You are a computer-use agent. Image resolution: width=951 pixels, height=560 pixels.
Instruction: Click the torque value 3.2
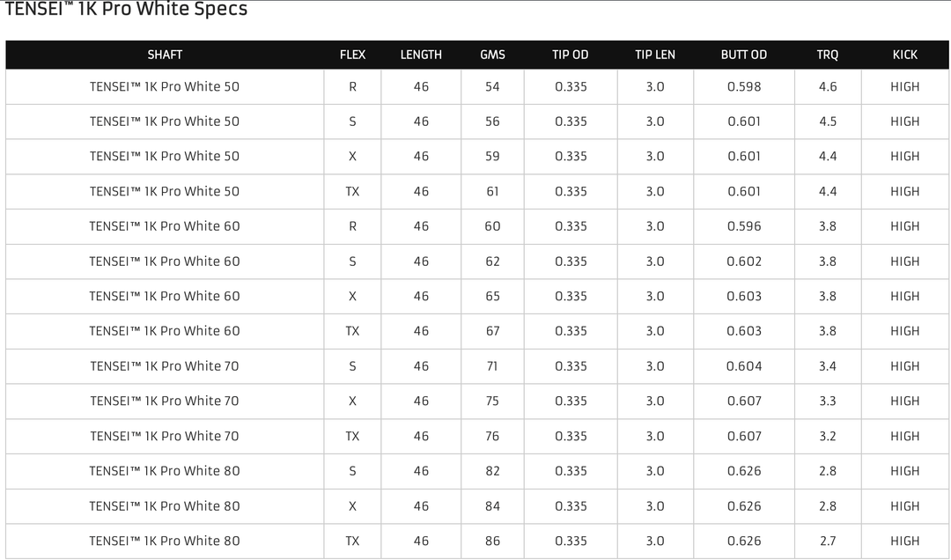[x=828, y=436]
